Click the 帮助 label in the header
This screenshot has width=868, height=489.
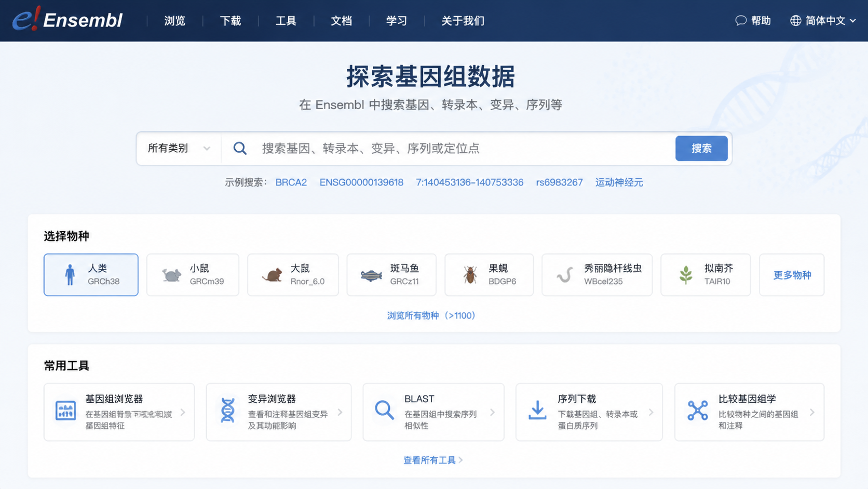point(761,21)
